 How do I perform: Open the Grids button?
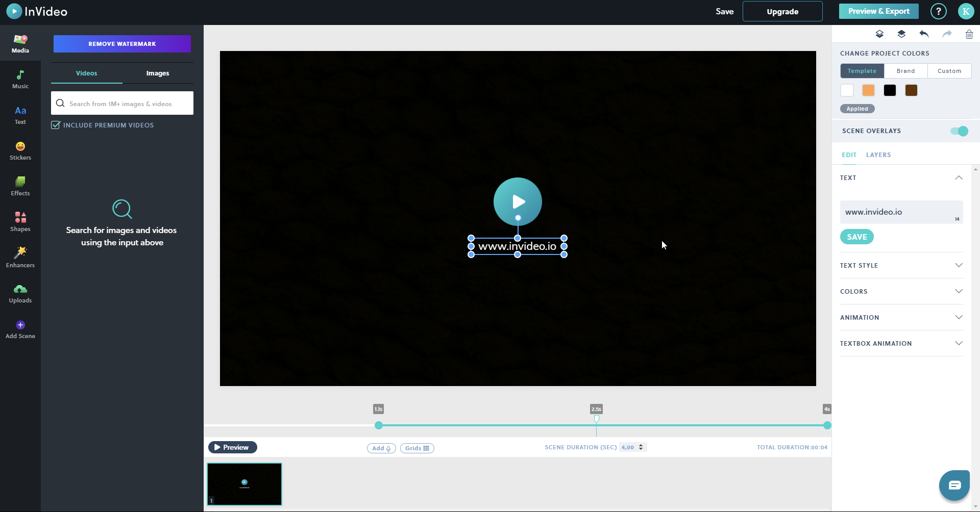tap(417, 448)
